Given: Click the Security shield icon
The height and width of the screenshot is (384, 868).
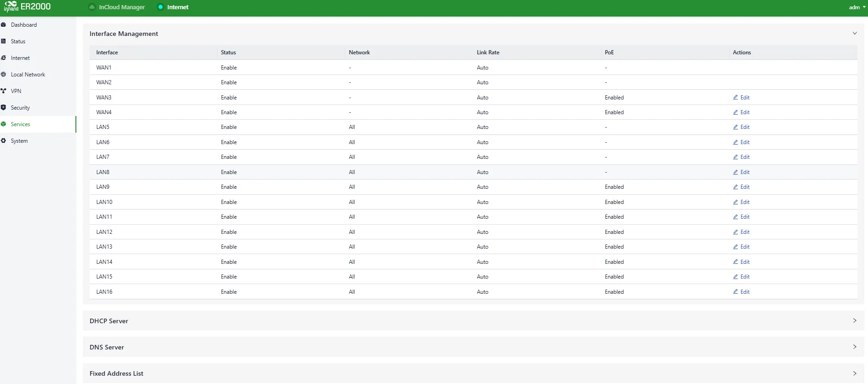Looking at the screenshot, I should 4,107.
